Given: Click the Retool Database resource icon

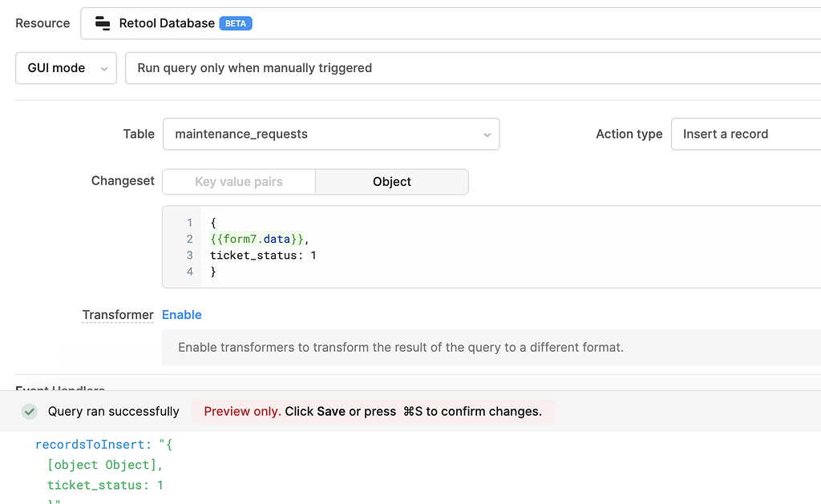Looking at the screenshot, I should (103, 24).
